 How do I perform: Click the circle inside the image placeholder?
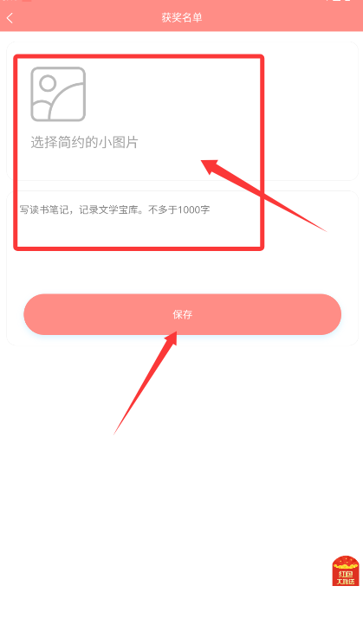point(49,83)
